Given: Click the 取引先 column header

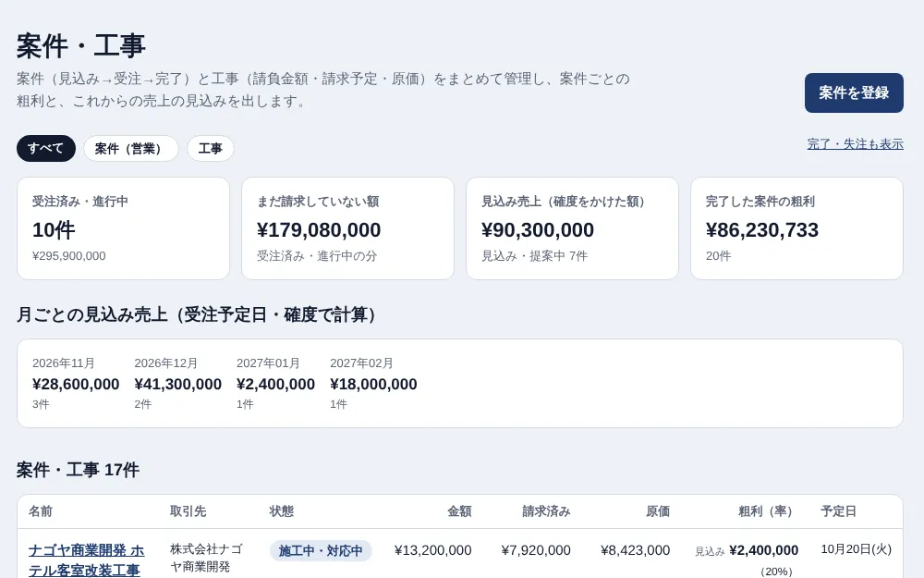Looking at the screenshot, I should [188, 511].
